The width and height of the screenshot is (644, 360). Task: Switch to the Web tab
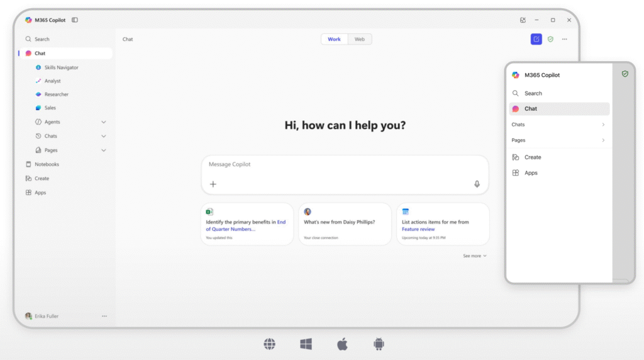pyautogui.click(x=359, y=39)
